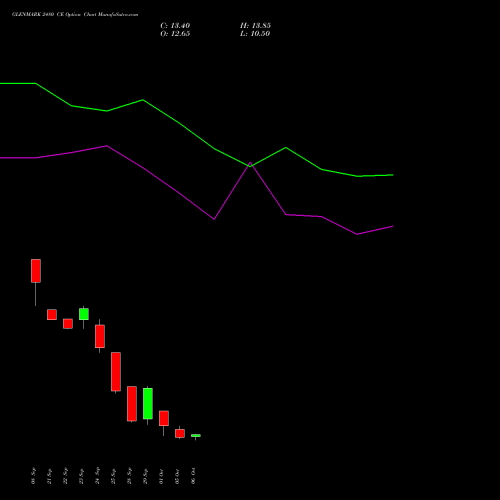Viewport: 500px width, 500px height.
Task: Click the '25 Sep' date label
Action: [x=113, y=476]
